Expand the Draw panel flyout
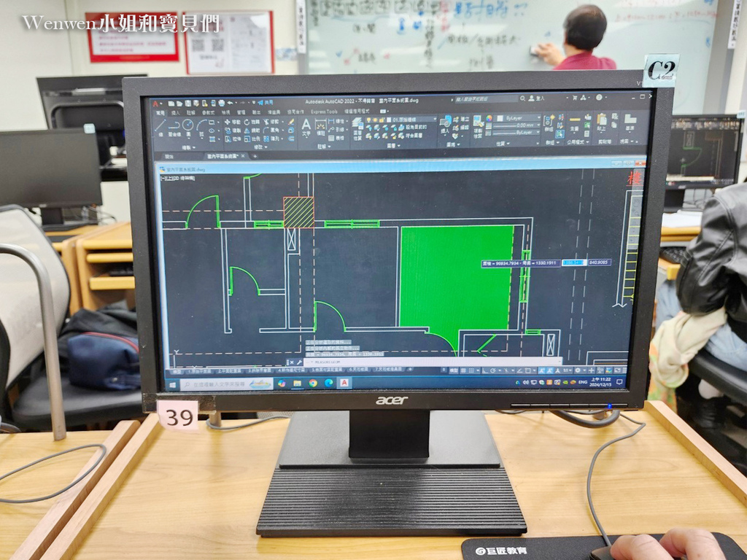This screenshot has width=747, height=560. pyautogui.click(x=189, y=147)
